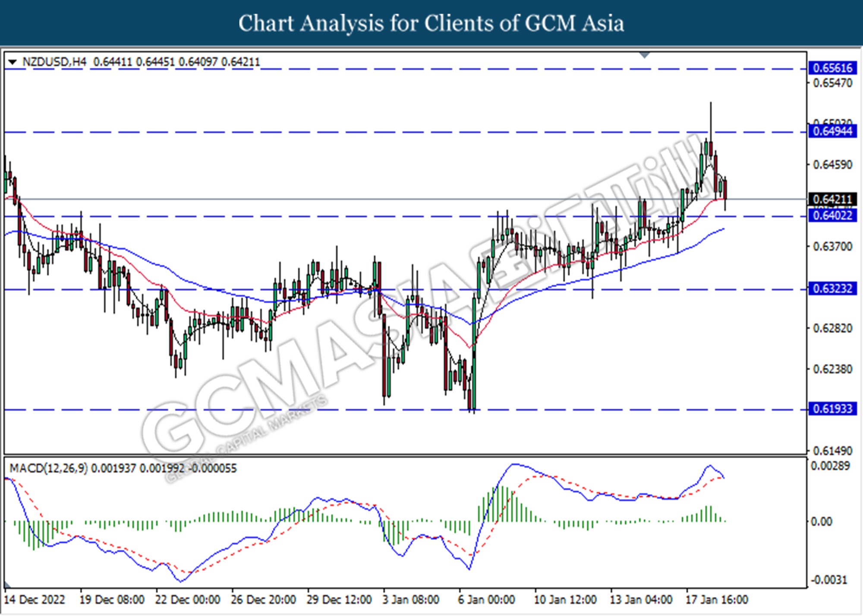The height and width of the screenshot is (616, 863).
Task: Click the 0.65470 price axis value
Action: click(833, 83)
